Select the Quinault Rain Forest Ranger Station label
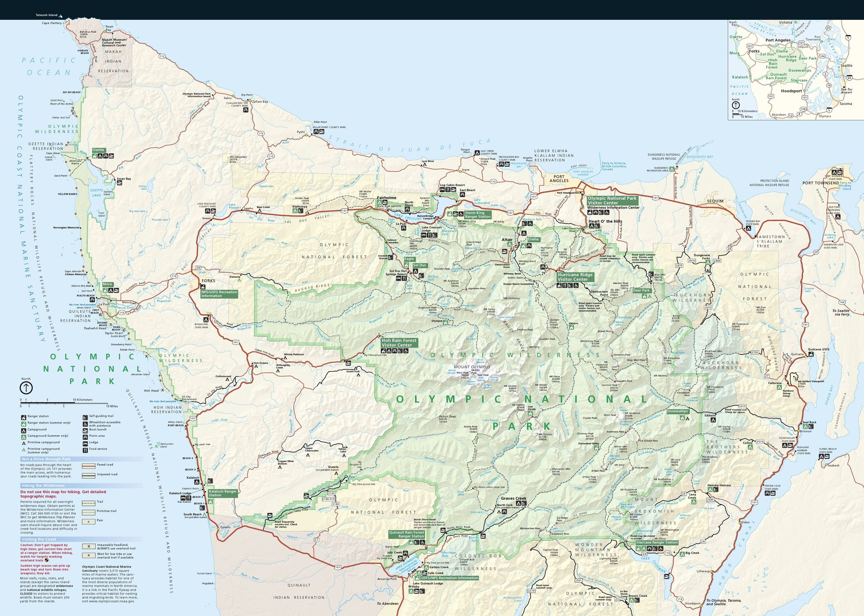 click(x=407, y=534)
